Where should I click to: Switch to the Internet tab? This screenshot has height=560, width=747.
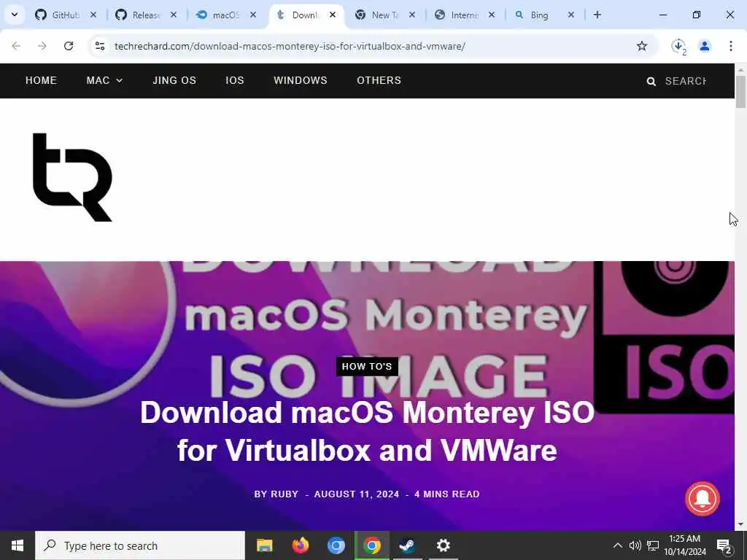pyautogui.click(x=464, y=15)
